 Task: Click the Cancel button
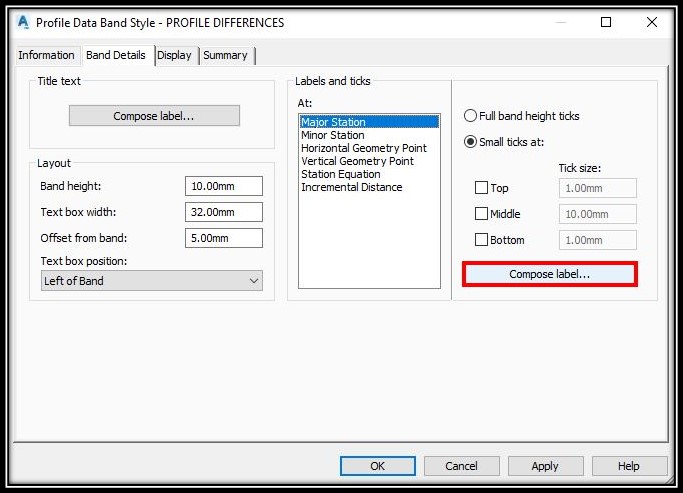(x=462, y=466)
